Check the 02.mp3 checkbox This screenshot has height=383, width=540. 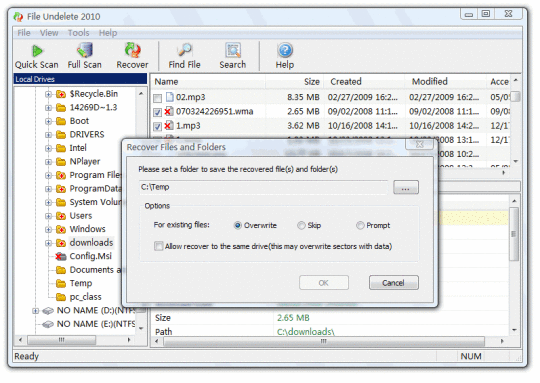[157, 98]
